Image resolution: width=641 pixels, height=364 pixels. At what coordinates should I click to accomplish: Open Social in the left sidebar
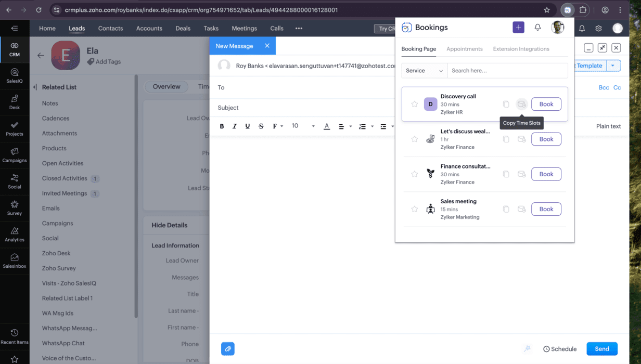coord(15,181)
